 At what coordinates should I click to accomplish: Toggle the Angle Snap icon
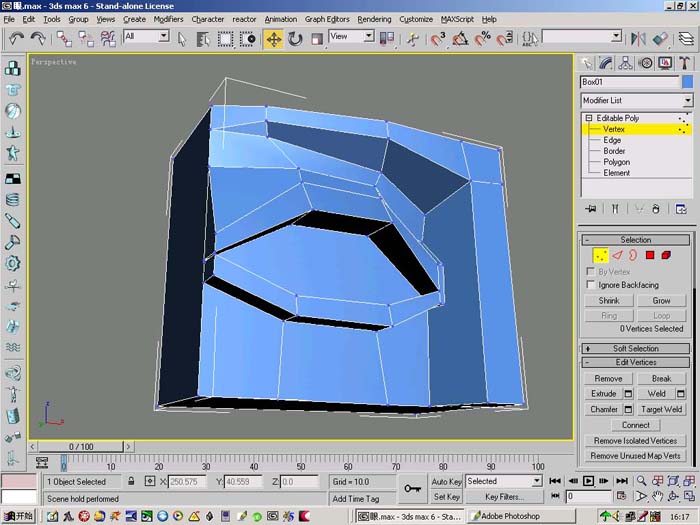(460, 39)
